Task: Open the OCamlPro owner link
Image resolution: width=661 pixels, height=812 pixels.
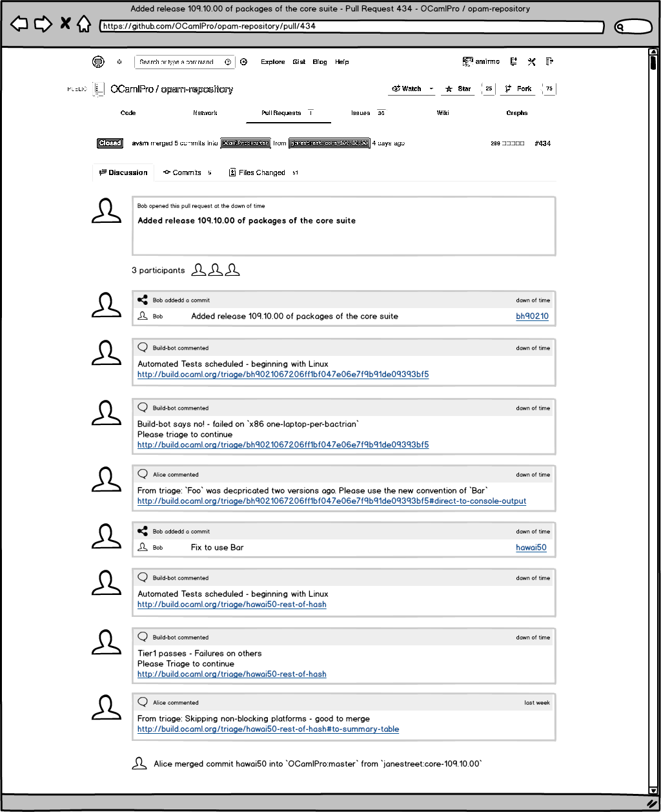Action: (x=132, y=89)
